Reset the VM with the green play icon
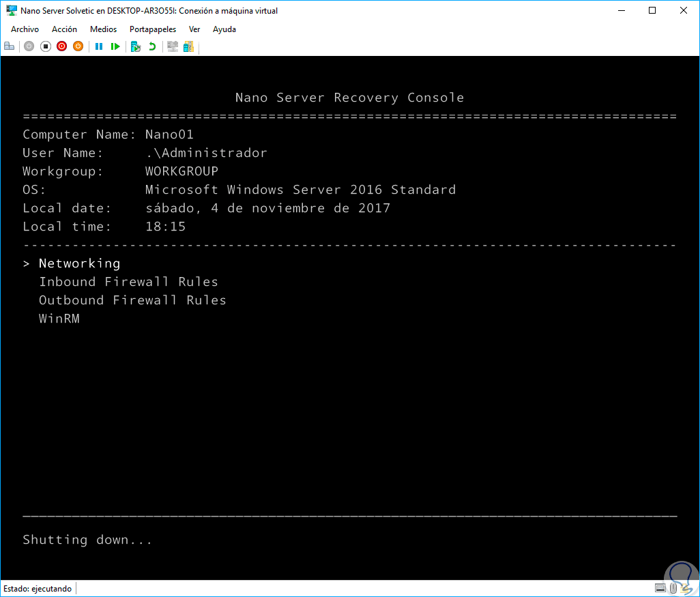 coord(115,46)
